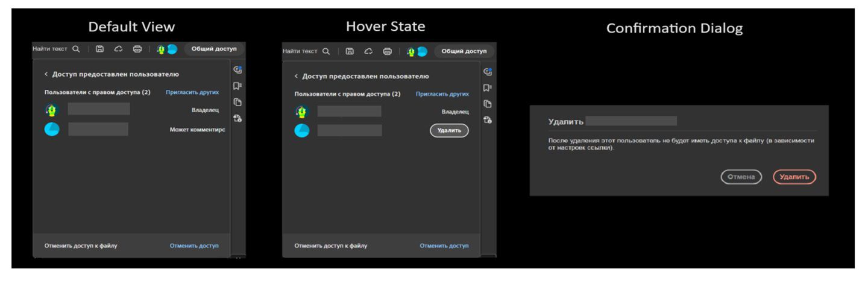The image size is (868, 281).
Task: Click 'Пригласить других' link in Hover State
Action: tap(442, 94)
